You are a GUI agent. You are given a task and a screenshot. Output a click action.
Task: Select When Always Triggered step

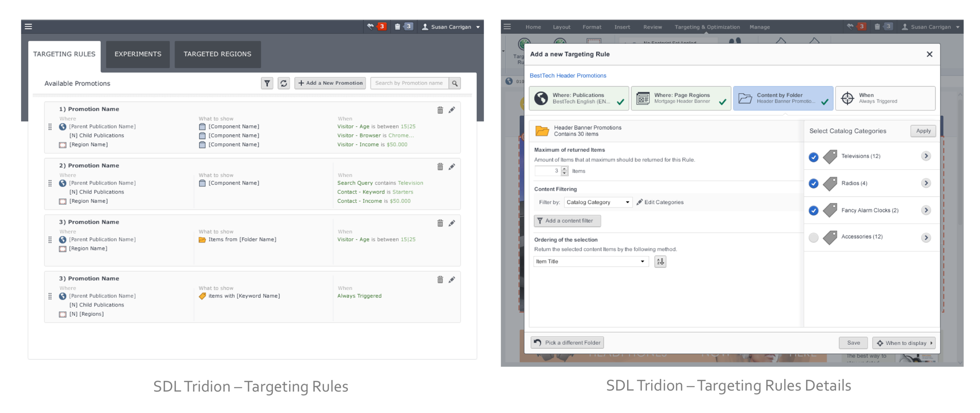[885, 98]
